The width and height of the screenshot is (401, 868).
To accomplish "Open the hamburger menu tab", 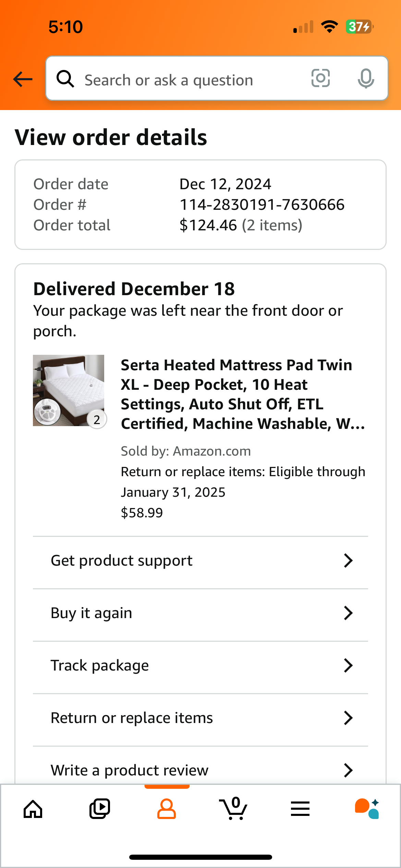I will (300, 809).
